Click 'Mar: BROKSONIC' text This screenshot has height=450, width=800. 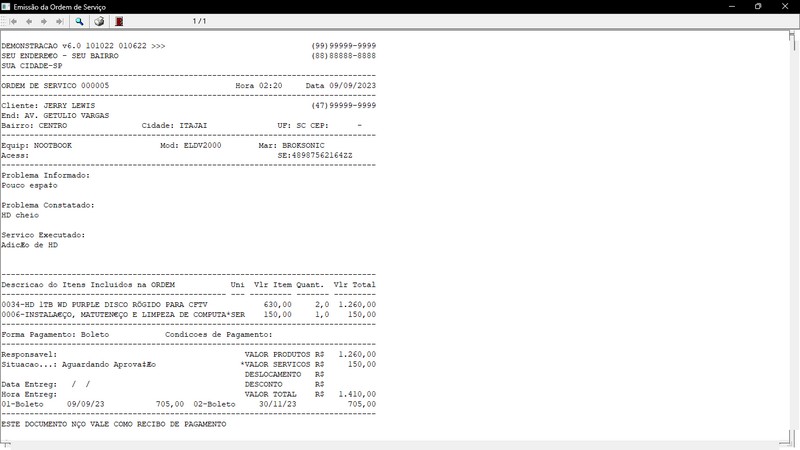291,145
